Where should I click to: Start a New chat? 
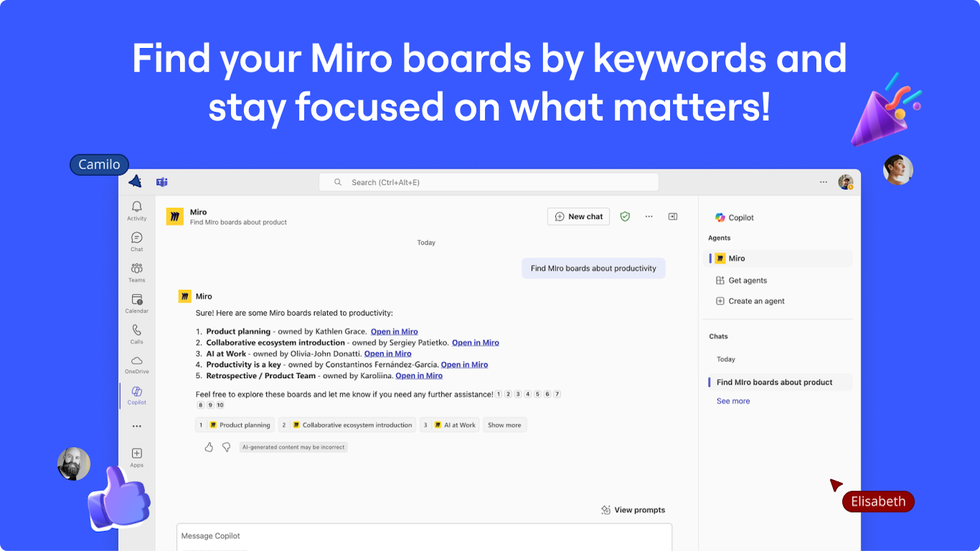pos(578,217)
